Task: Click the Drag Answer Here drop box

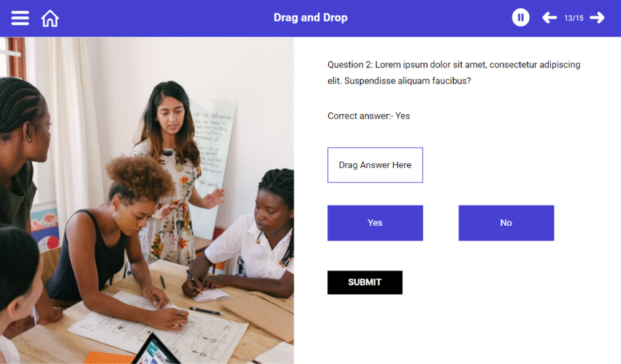Action: point(375,165)
